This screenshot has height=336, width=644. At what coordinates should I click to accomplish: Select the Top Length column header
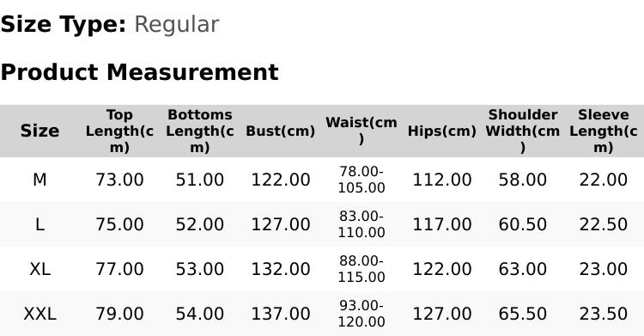[x=119, y=131]
